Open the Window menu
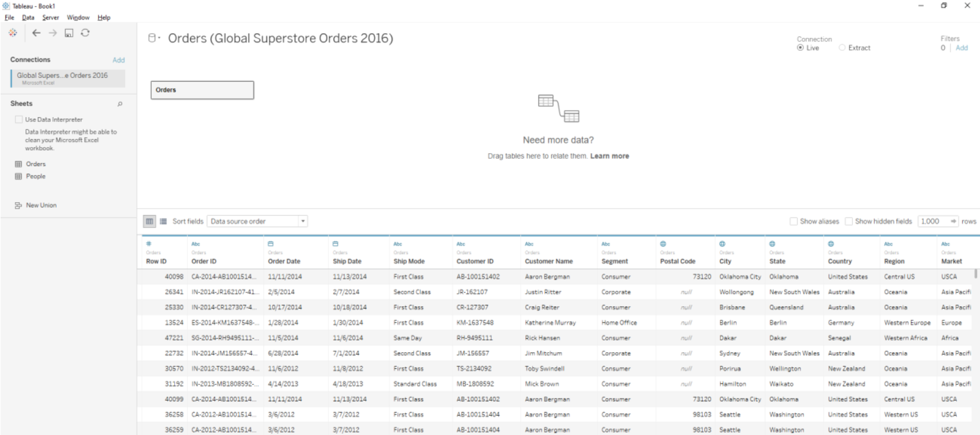The width and height of the screenshot is (980, 435). [x=78, y=18]
